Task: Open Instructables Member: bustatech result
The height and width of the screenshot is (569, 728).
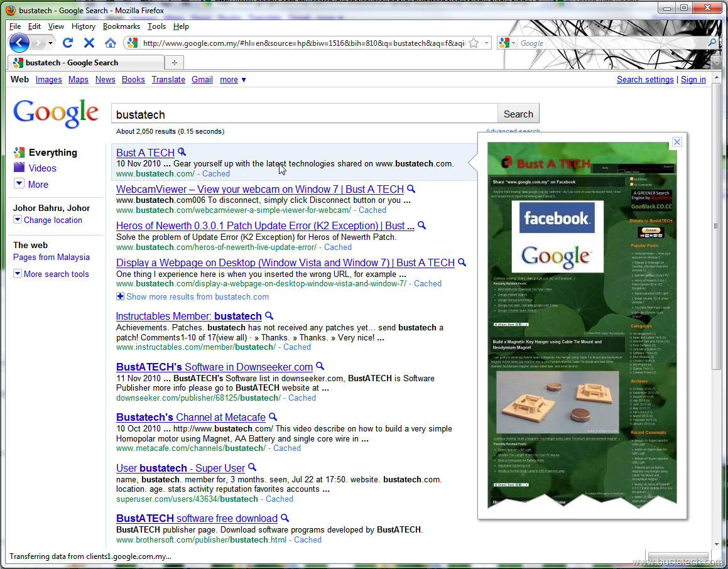Action: (x=189, y=316)
